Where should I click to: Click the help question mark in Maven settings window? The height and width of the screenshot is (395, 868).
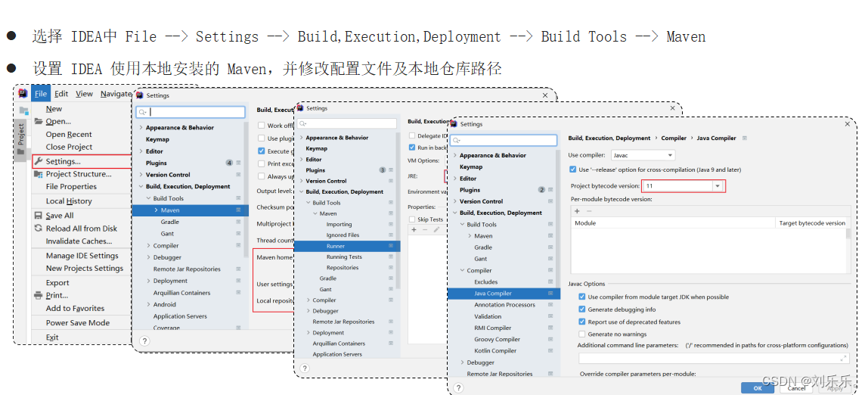tap(144, 341)
